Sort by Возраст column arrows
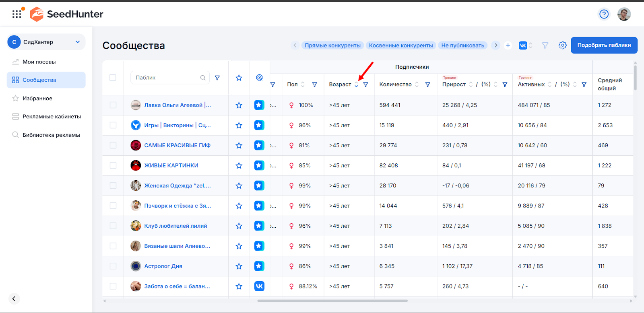The width and height of the screenshot is (644, 313). click(356, 84)
